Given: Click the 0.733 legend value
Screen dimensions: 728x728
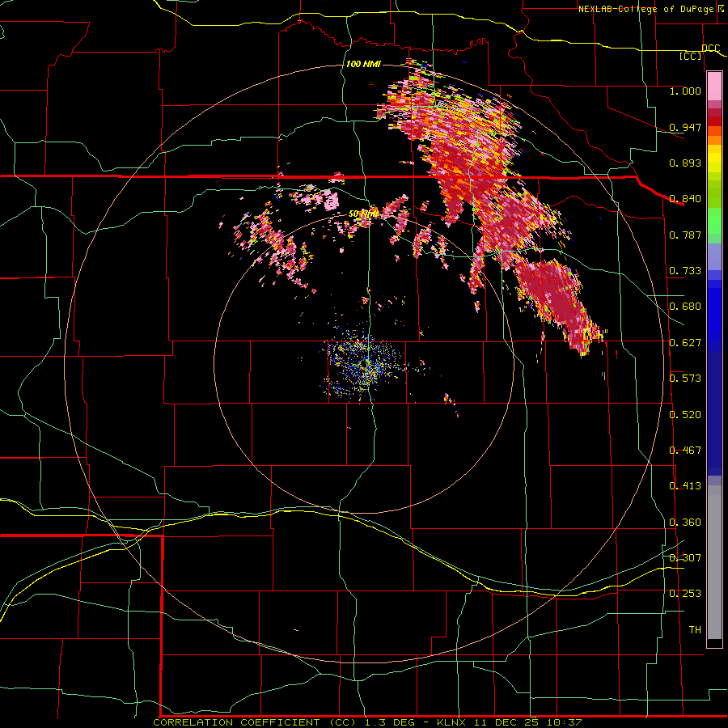Looking at the screenshot, I should coord(685,271).
